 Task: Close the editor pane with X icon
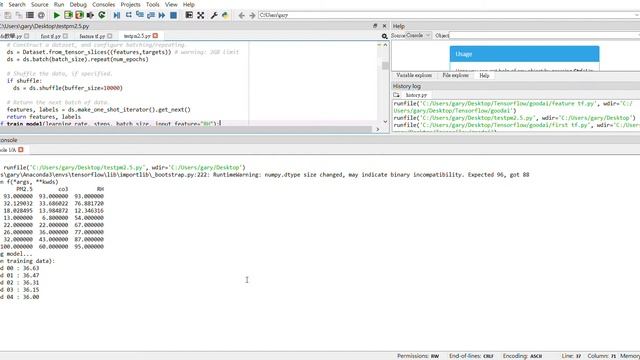coord(384,26)
